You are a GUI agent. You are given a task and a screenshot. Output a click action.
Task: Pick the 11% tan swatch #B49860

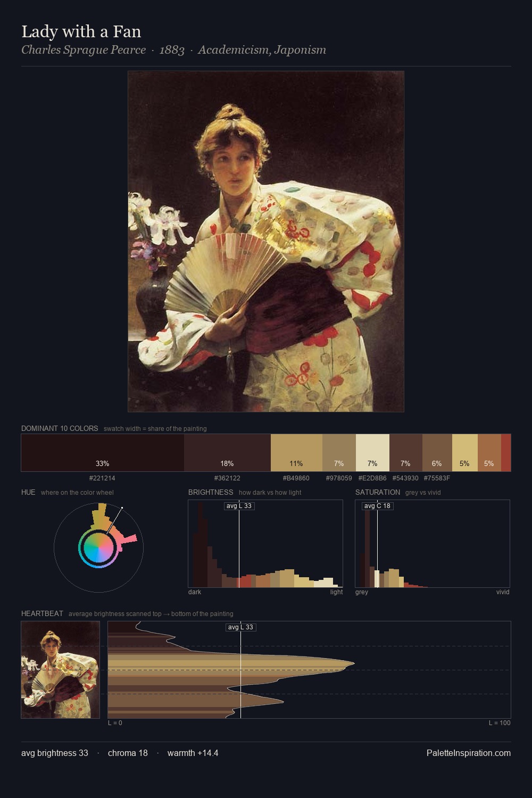coord(296,453)
